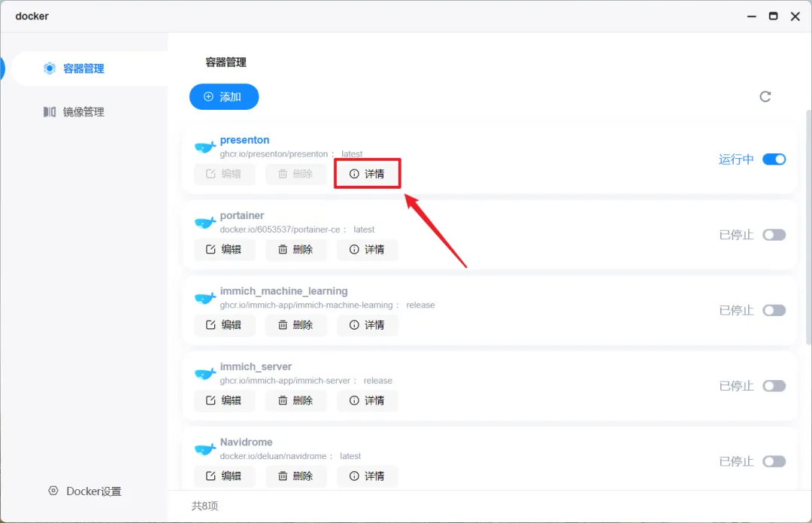Enable the immich_machine_learning container switch

pyautogui.click(x=774, y=311)
